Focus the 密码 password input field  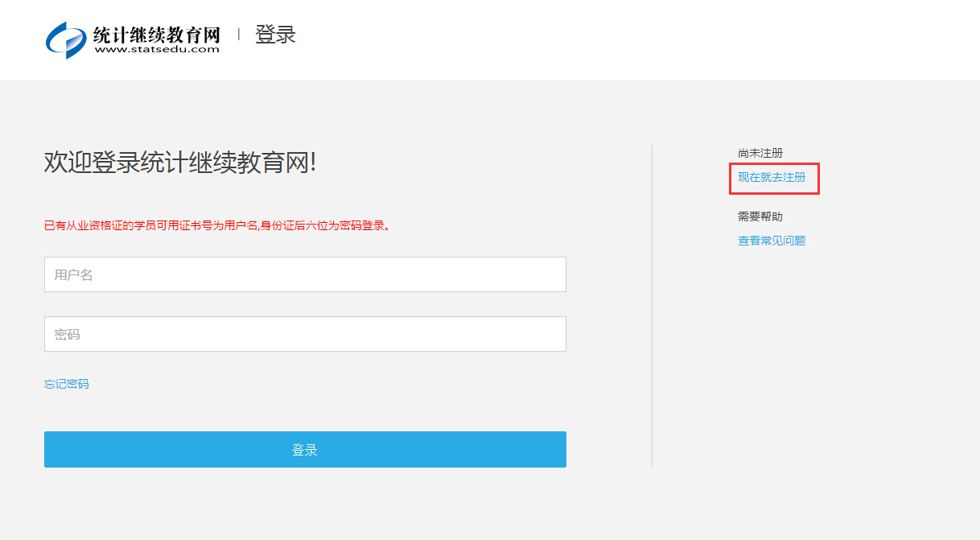(305, 334)
